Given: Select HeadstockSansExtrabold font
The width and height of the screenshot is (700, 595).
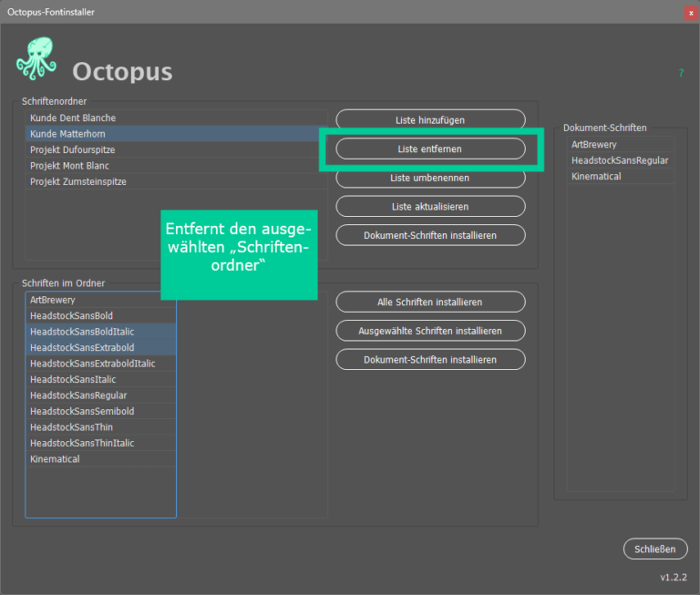Looking at the screenshot, I should [101, 348].
